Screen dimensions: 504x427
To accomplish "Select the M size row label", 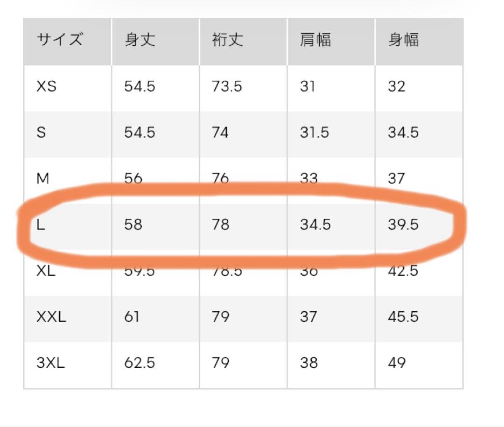I will 43,178.
